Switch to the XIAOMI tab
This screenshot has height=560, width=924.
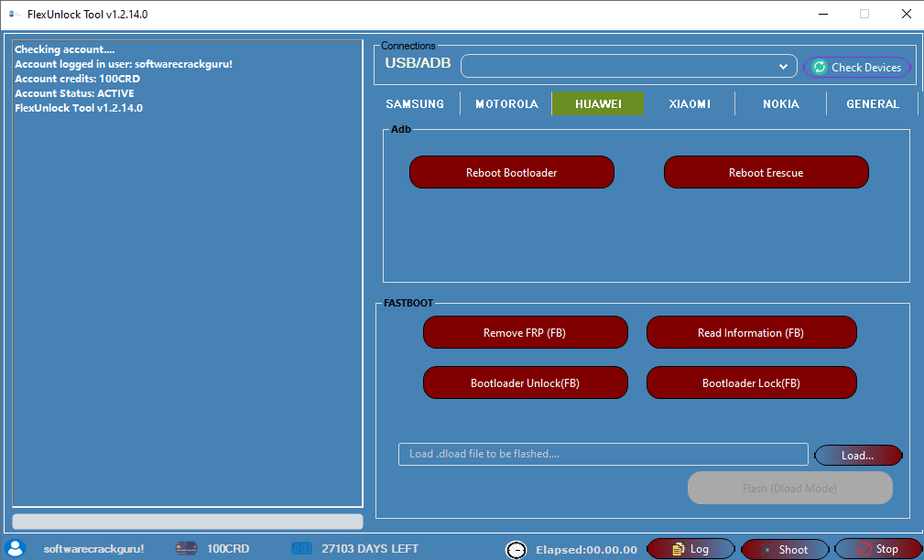coord(689,103)
